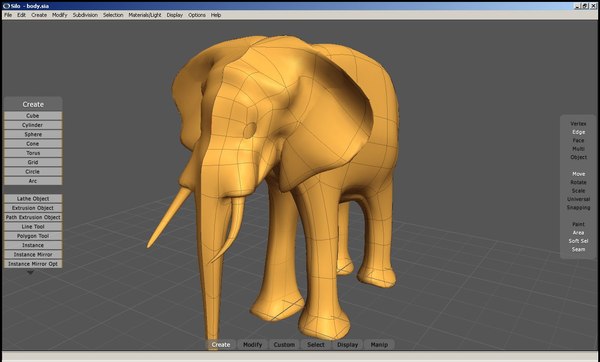The height and width of the screenshot is (362, 600).
Task: Switch to Object selection mode
Action: (578, 157)
